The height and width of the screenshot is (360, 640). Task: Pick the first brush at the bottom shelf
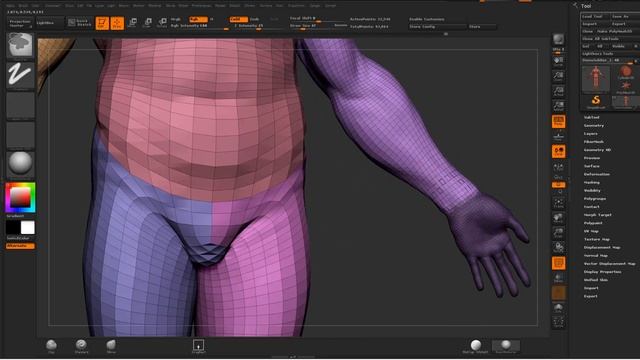(x=51, y=346)
